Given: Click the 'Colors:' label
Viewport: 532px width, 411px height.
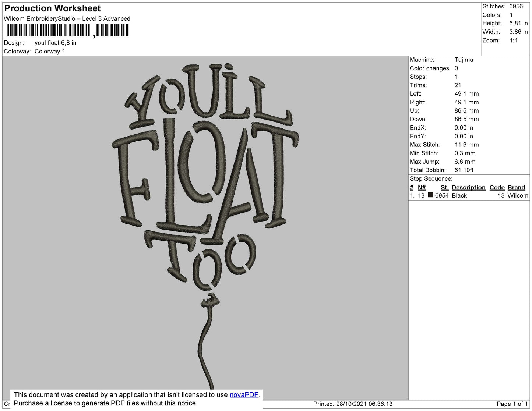Looking at the screenshot, I should 492,15.
